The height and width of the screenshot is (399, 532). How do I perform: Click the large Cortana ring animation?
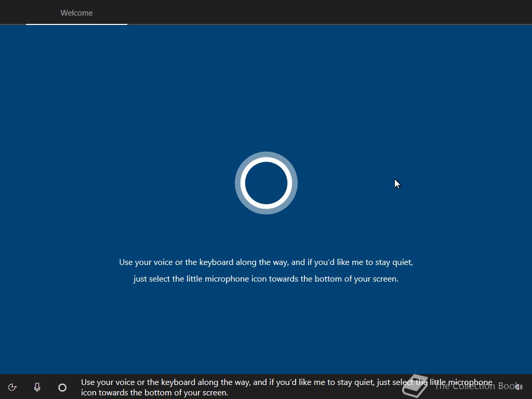[266, 183]
